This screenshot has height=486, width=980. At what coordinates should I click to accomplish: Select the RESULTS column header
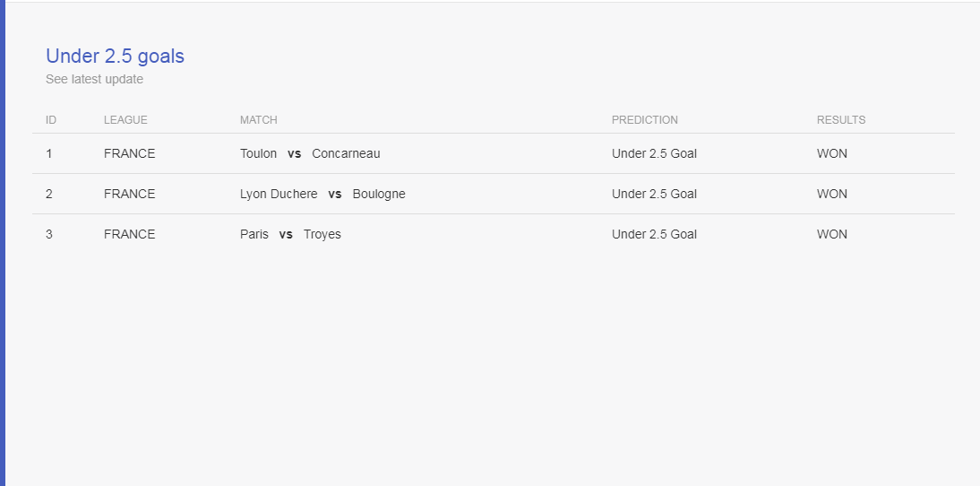(x=840, y=120)
